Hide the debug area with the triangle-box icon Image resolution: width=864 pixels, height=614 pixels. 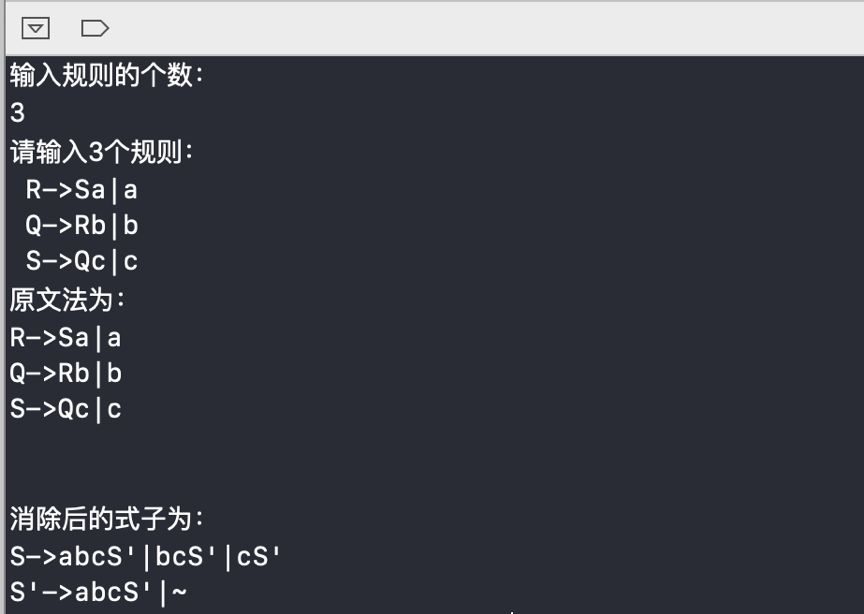[x=36, y=28]
